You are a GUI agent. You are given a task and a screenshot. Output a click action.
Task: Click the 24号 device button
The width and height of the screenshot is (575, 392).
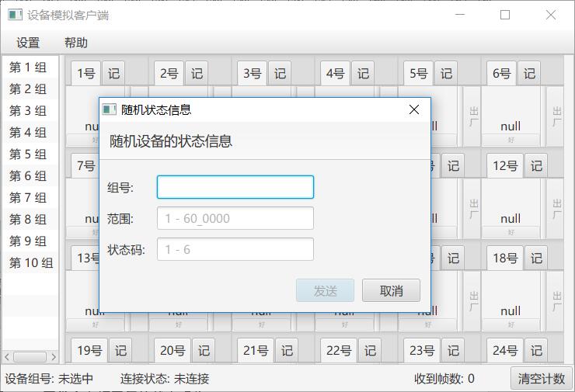point(505,350)
